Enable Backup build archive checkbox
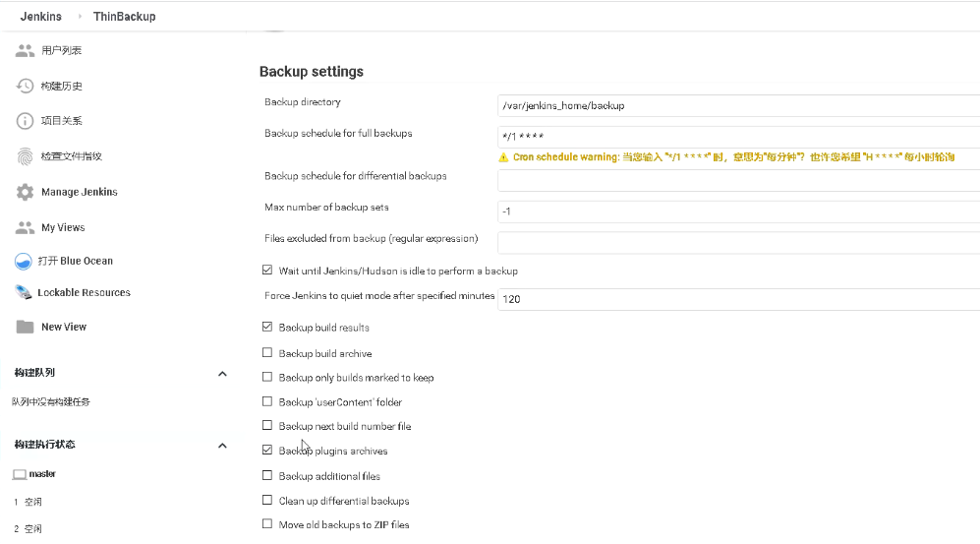The width and height of the screenshot is (980, 544). coord(267,353)
